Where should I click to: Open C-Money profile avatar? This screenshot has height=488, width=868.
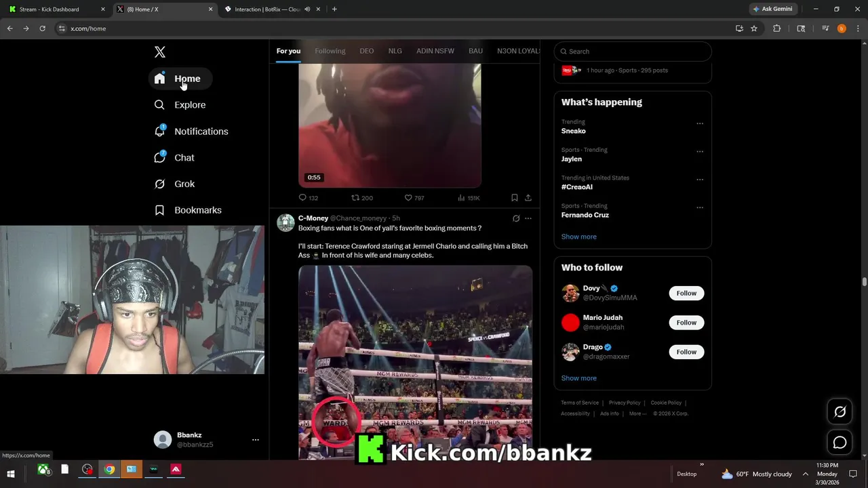[x=285, y=222]
